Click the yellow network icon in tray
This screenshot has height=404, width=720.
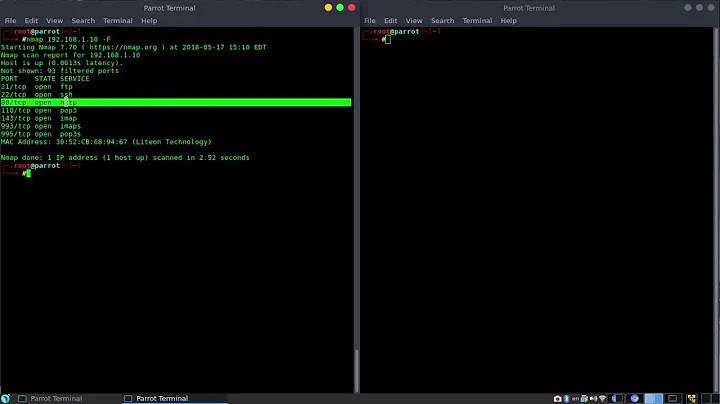(x=692, y=398)
